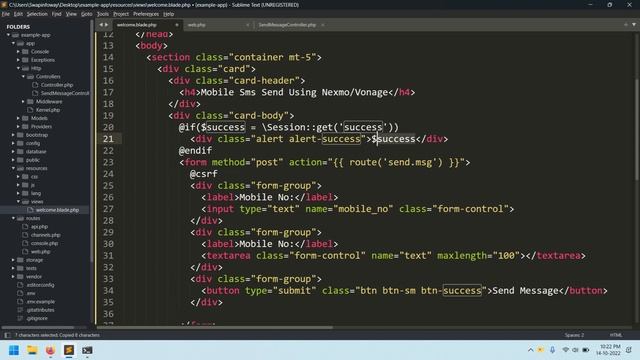The height and width of the screenshot is (360, 640).
Task: Open the Project menu
Action: [121, 14]
